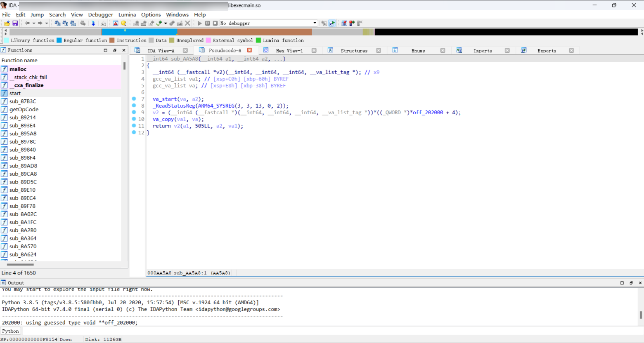
Task: Click the breakpoints list icon on the toolbar
Action: (x=344, y=23)
